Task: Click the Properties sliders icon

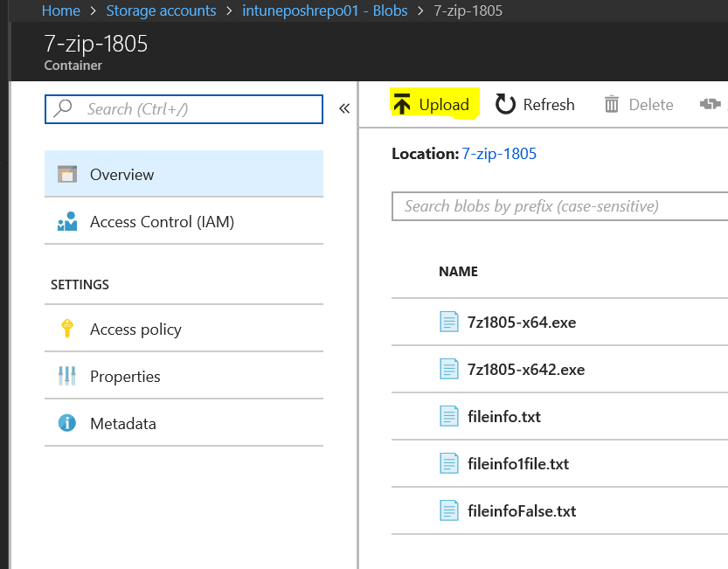Action: (67, 376)
